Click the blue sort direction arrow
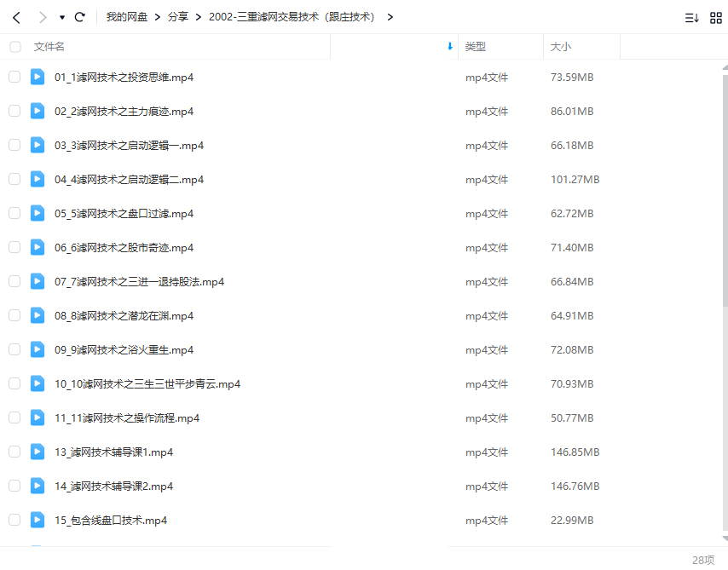The width and height of the screenshot is (728, 570). 450,47
